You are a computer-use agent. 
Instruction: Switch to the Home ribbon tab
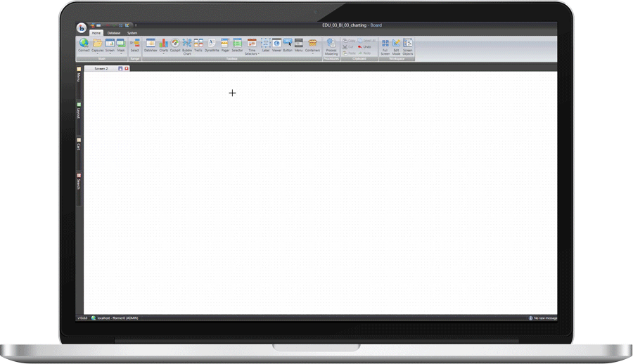coord(96,33)
